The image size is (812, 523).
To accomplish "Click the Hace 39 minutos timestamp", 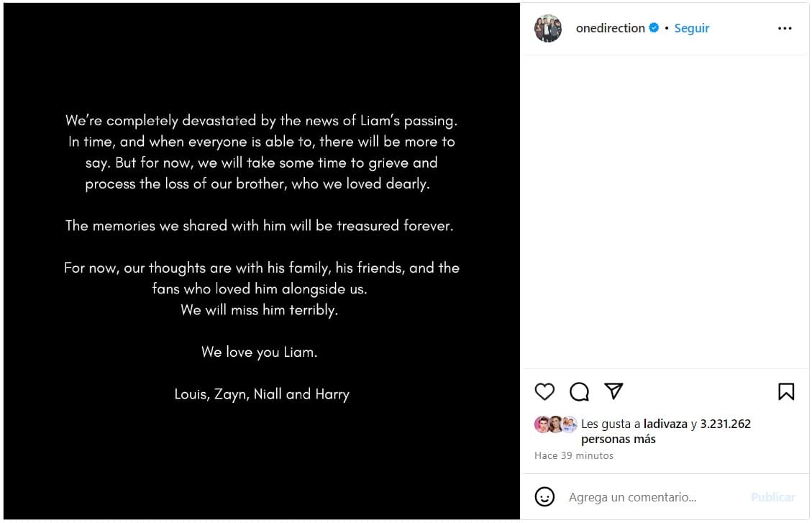I will pyautogui.click(x=573, y=455).
